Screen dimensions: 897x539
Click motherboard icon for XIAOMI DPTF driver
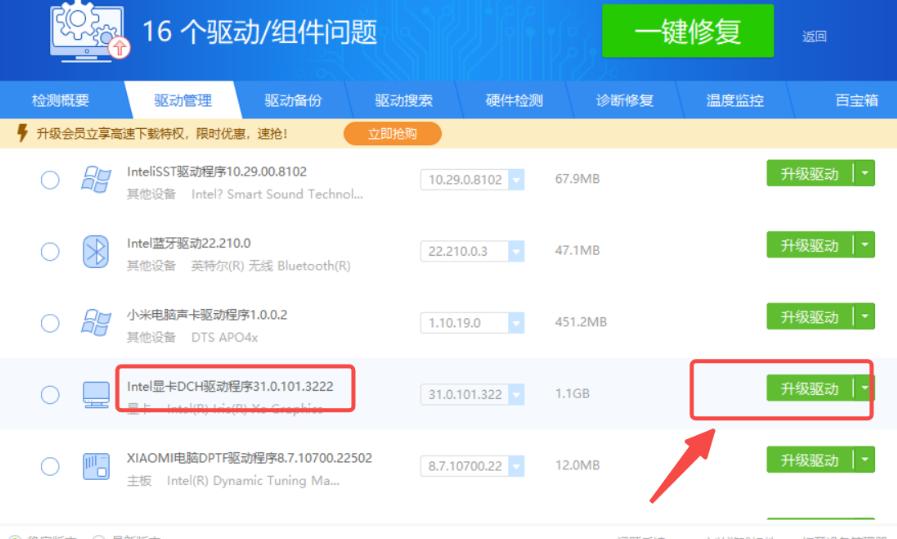click(x=96, y=466)
